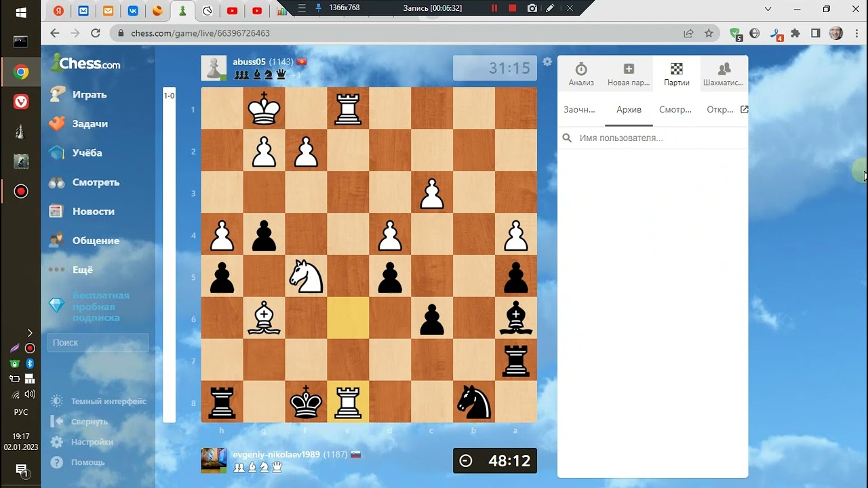Viewport: 868px width, 488px height.
Task: Select the Смотреть sub-tab in panel
Action: pyautogui.click(x=675, y=109)
